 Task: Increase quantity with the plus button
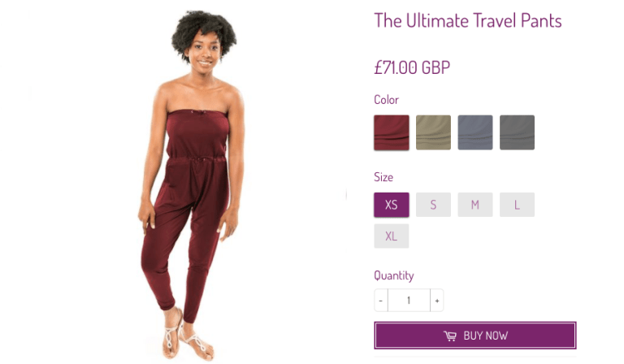click(x=437, y=301)
